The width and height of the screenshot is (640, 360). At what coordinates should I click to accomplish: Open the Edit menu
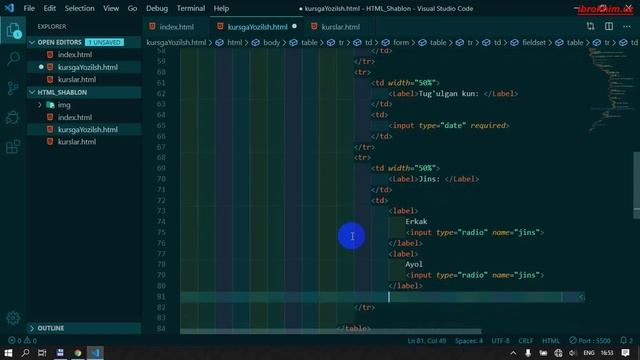[49, 8]
